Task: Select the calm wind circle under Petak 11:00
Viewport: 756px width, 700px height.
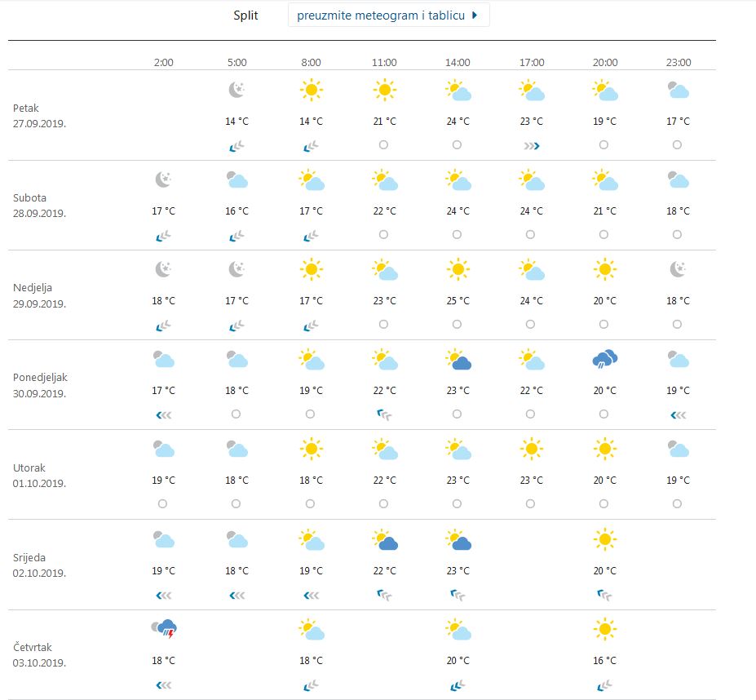Action: pos(383,144)
